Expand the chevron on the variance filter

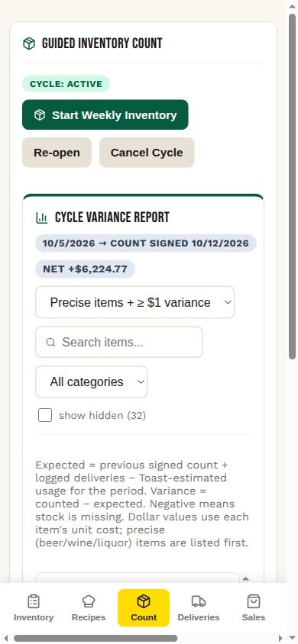tap(228, 302)
